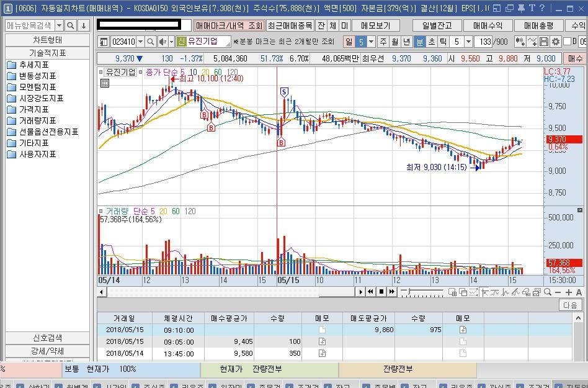Click the minus zoom-out chart icon

pyautogui.click(x=558, y=292)
